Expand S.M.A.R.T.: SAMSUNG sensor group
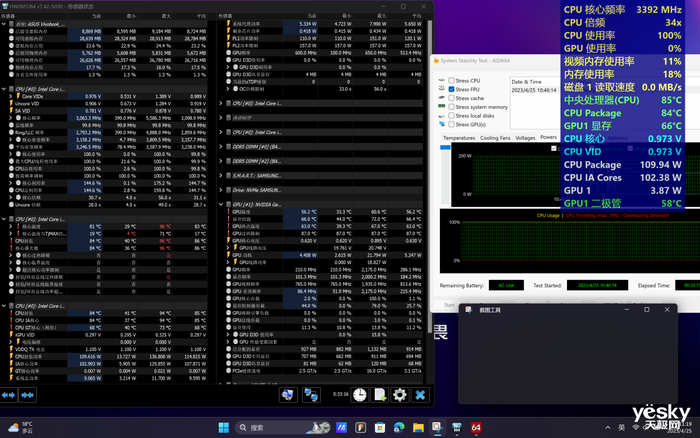 (221, 175)
